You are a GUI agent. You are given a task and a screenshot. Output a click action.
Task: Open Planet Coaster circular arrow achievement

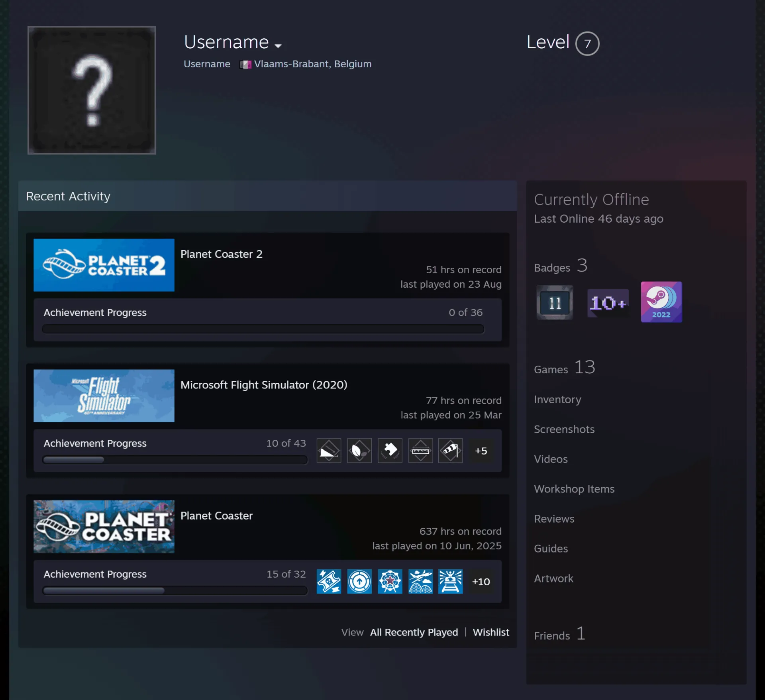click(x=359, y=581)
